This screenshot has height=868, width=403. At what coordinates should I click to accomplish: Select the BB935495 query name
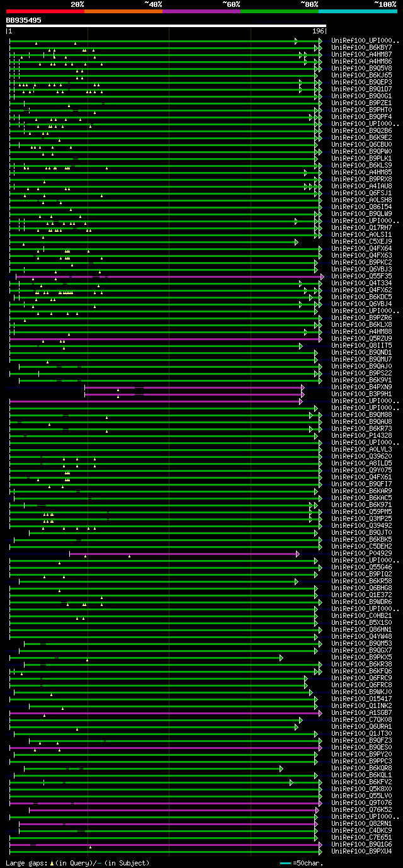[24, 20]
